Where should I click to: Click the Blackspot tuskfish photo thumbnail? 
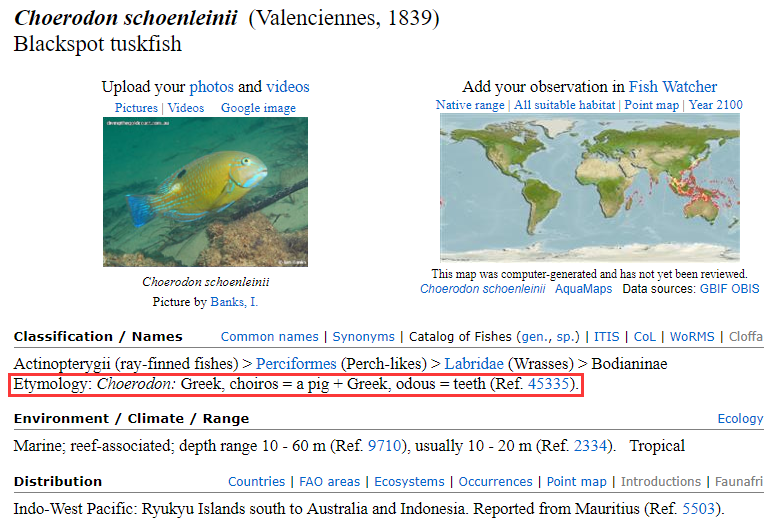tap(205, 192)
